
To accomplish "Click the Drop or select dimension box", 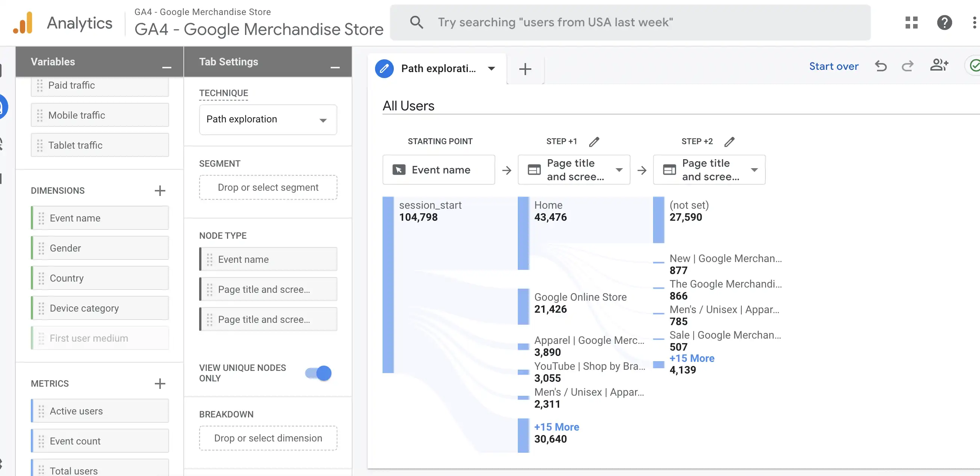I will (x=268, y=438).
